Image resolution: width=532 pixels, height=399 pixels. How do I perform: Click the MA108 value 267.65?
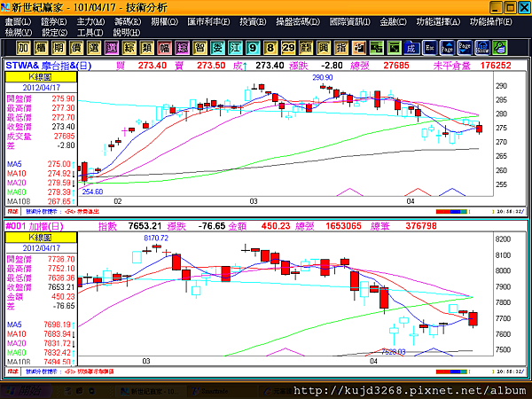(59, 201)
